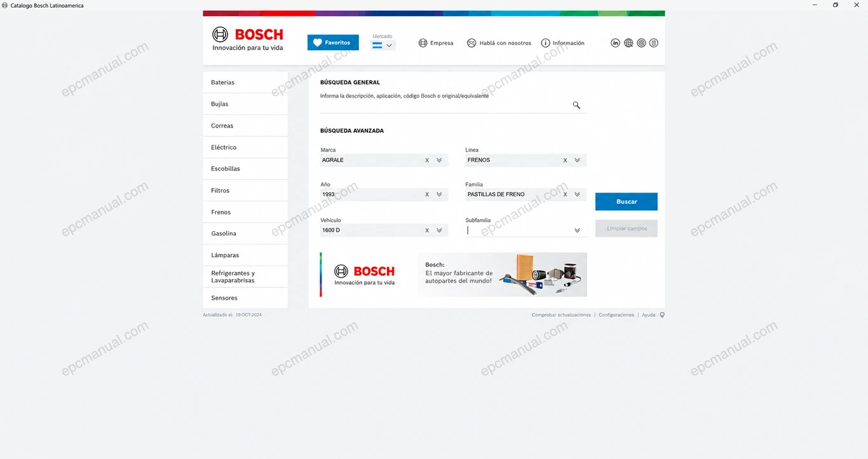
Task: Click the Limpiar campos button
Action: (x=627, y=229)
